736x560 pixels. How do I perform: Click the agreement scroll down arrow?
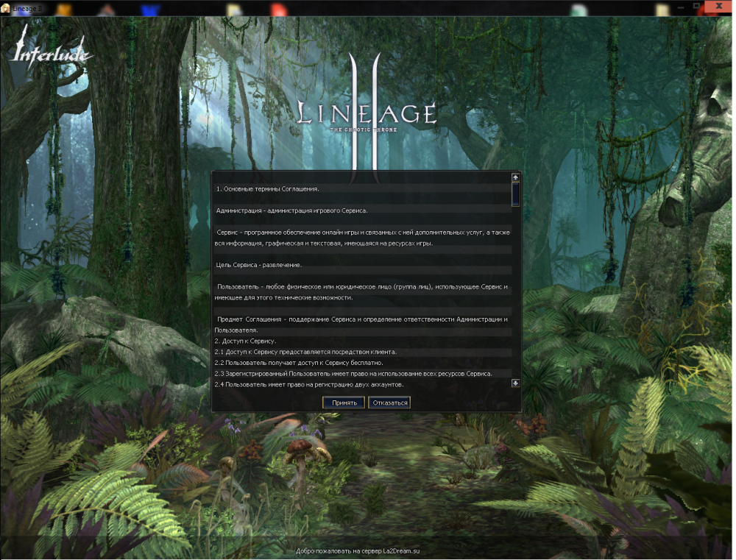(x=515, y=383)
